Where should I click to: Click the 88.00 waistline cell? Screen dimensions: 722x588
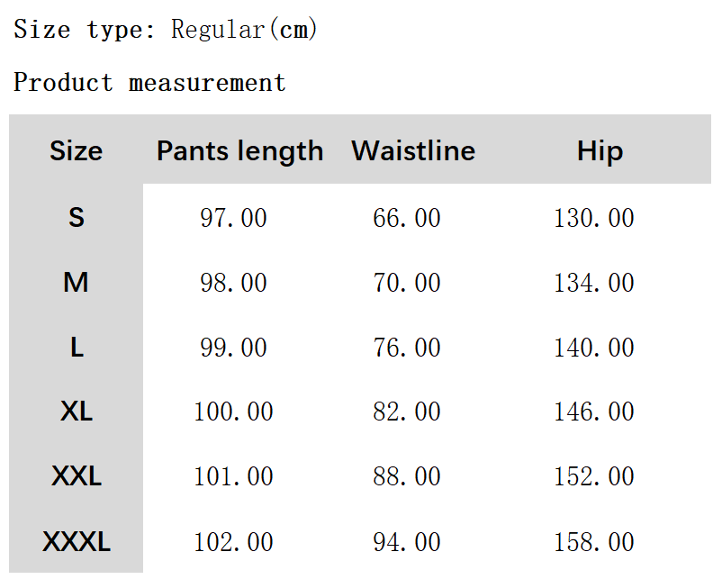[x=407, y=477]
